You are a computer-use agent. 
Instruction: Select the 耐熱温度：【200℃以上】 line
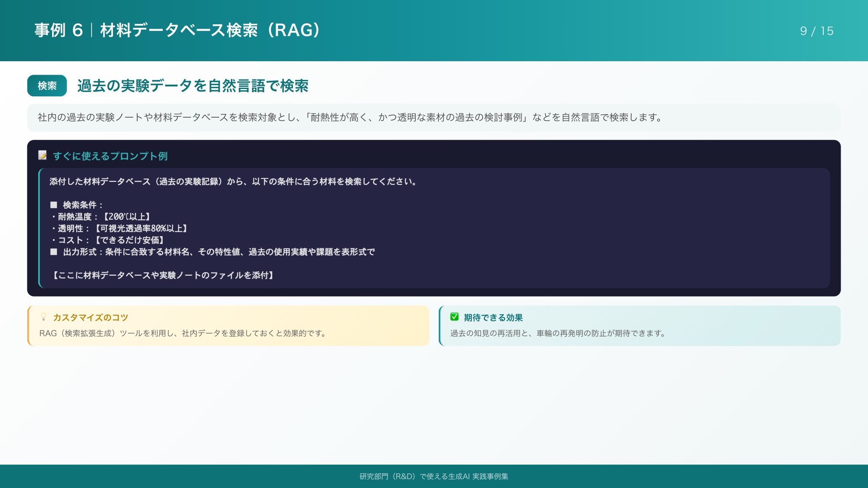101,217
